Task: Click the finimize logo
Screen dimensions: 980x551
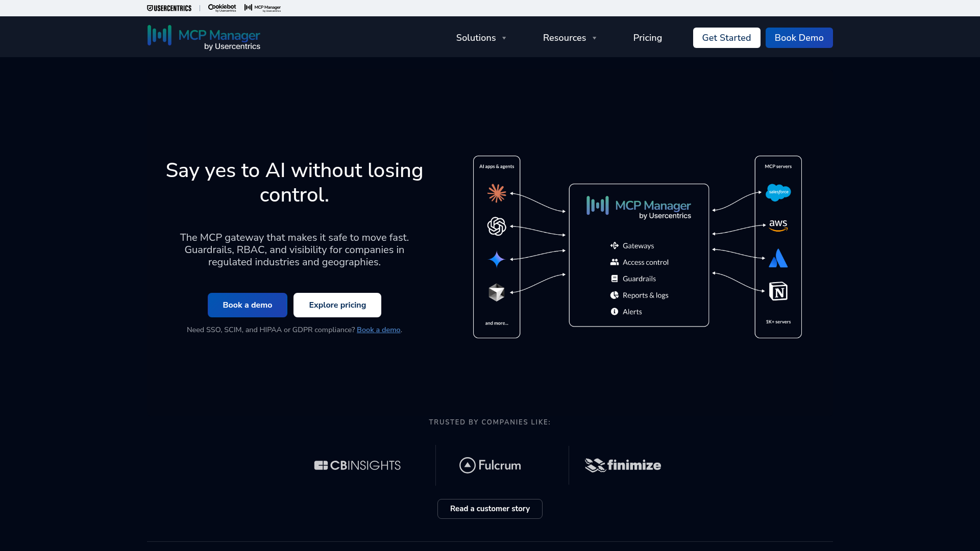Action: [x=623, y=465]
